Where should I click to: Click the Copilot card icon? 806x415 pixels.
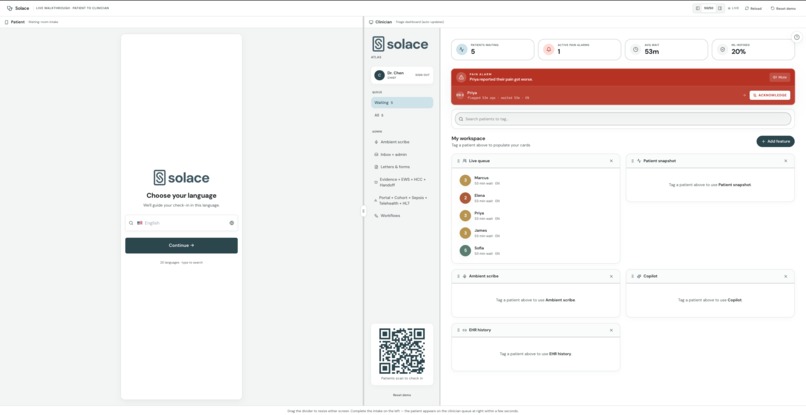click(639, 276)
